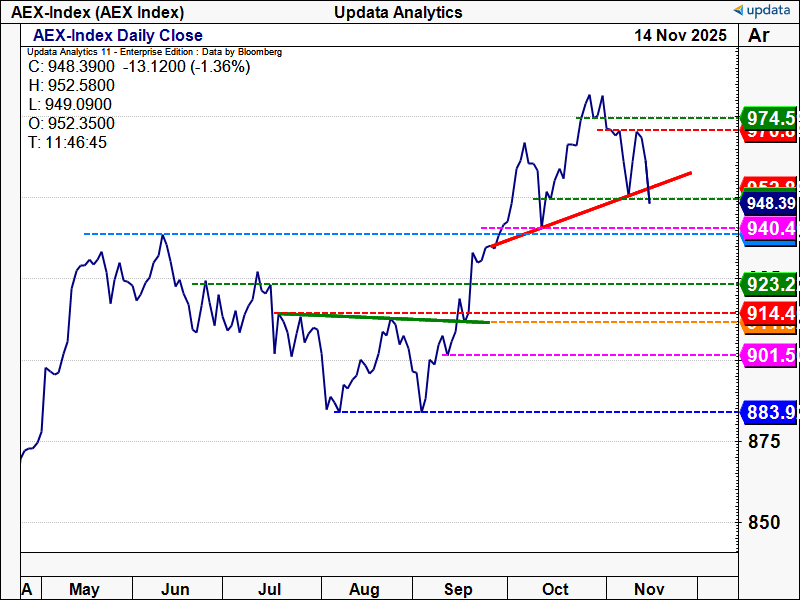Click the 850 value on the price axis

click(762, 522)
